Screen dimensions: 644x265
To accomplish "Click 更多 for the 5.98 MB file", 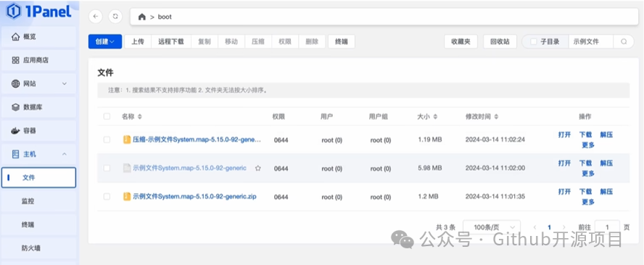I will [x=588, y=174].
